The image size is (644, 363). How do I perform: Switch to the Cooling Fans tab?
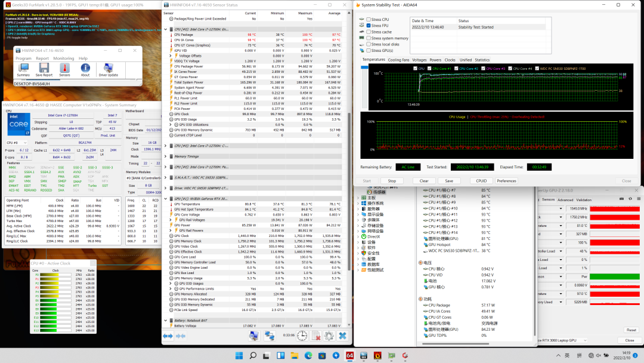398,60
